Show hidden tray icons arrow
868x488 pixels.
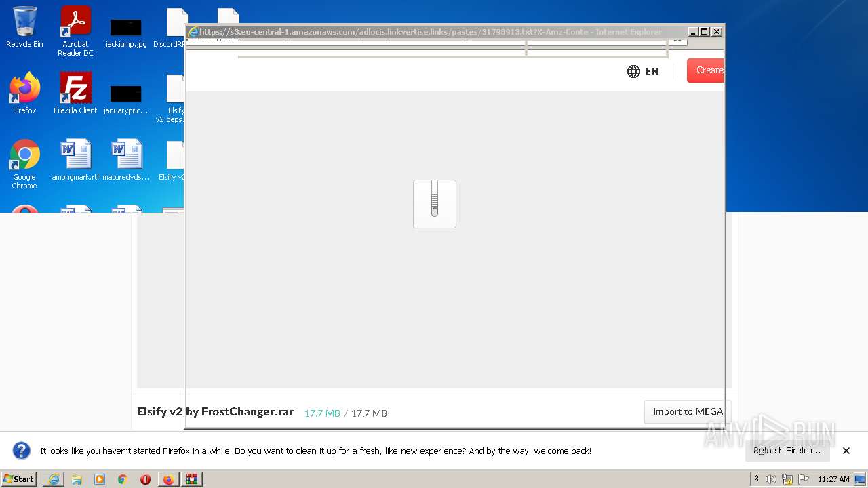pyautogui.click(x=756, y=479)
